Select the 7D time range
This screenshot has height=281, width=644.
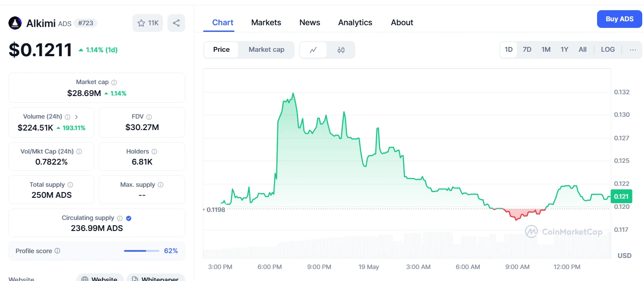coord(527,50)
